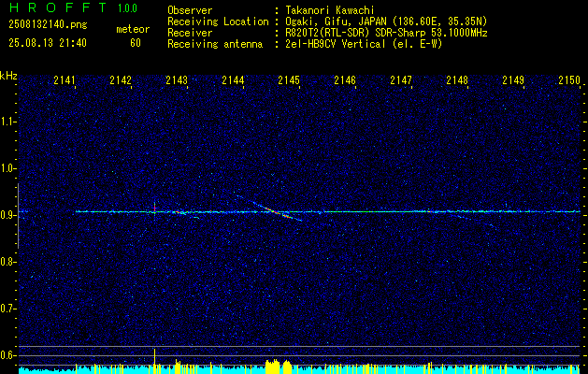
Task: Click the R820T2(RTL-SDR) SDR-Sharp 53.1000MHz text
Action: pyautogui.click(x=386, y=33)
